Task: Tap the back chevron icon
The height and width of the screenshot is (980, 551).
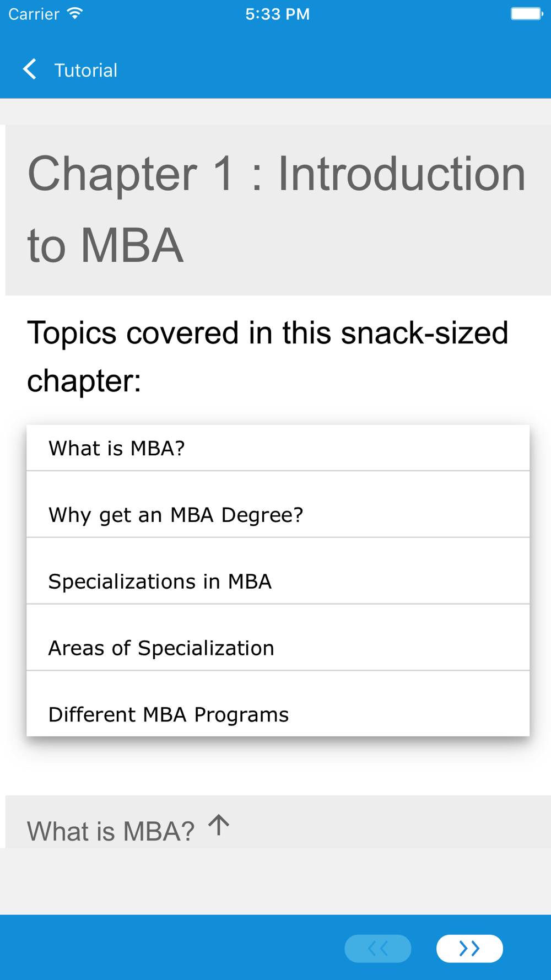Action: (x=30, y=69)
